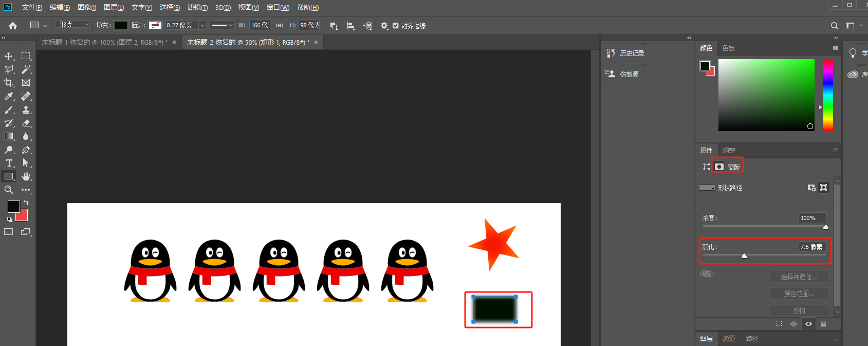Open the 仿制源 panel
This screenshot has height=346, width=868.
tap(629, 74)
